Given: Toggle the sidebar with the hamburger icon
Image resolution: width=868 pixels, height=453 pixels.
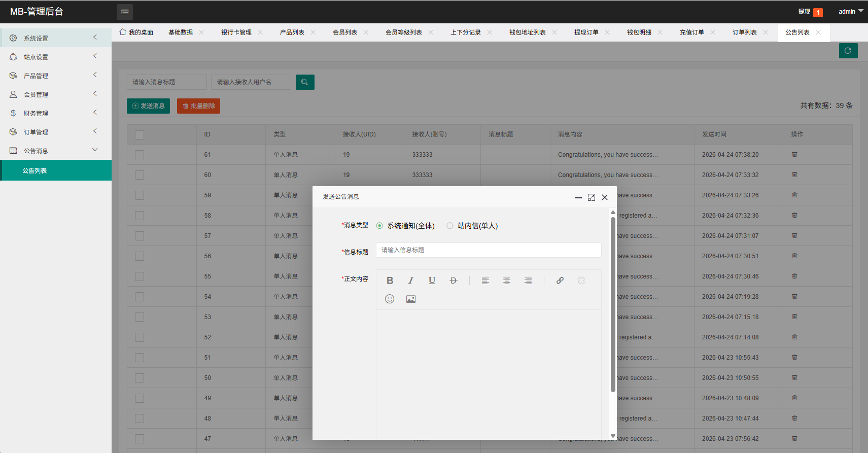Looking at the screenshot, I should coord(125,12).
